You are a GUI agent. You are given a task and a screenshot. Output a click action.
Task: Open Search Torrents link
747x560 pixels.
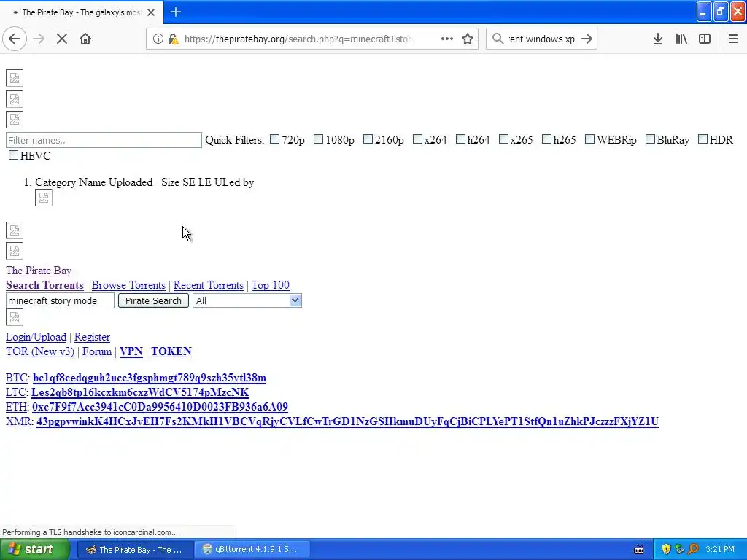44,285
